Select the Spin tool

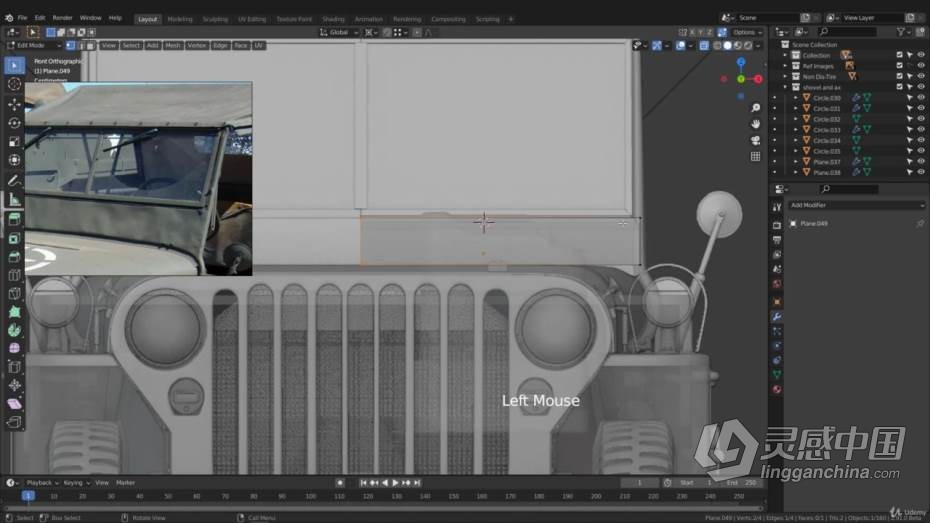[x=14, y=330]
